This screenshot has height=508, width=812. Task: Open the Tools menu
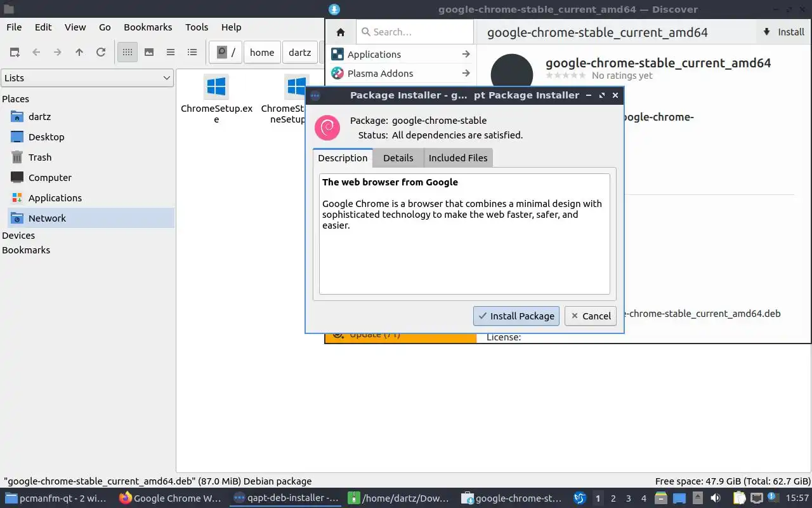pyautogui.click(x=197, y=27)
